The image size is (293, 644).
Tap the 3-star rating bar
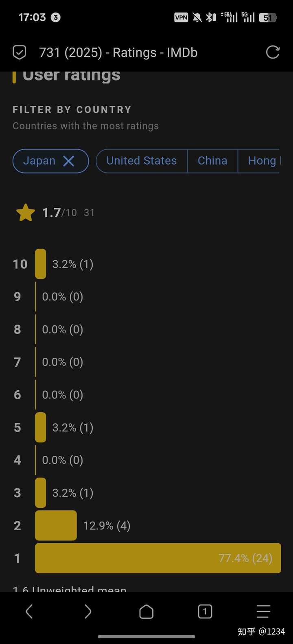tap(40, 493)
